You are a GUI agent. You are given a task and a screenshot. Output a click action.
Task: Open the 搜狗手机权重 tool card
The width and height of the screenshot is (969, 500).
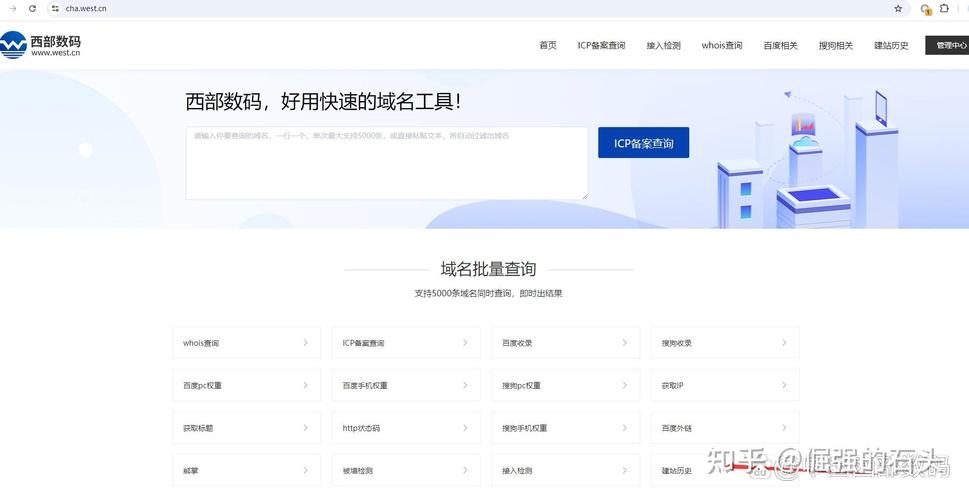[565, 428]
